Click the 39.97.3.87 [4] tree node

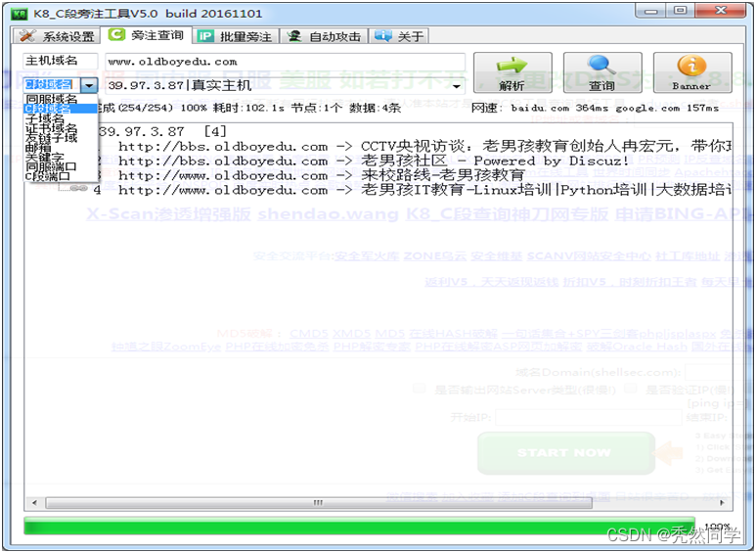pyautogui.click(x=162, y=131)
